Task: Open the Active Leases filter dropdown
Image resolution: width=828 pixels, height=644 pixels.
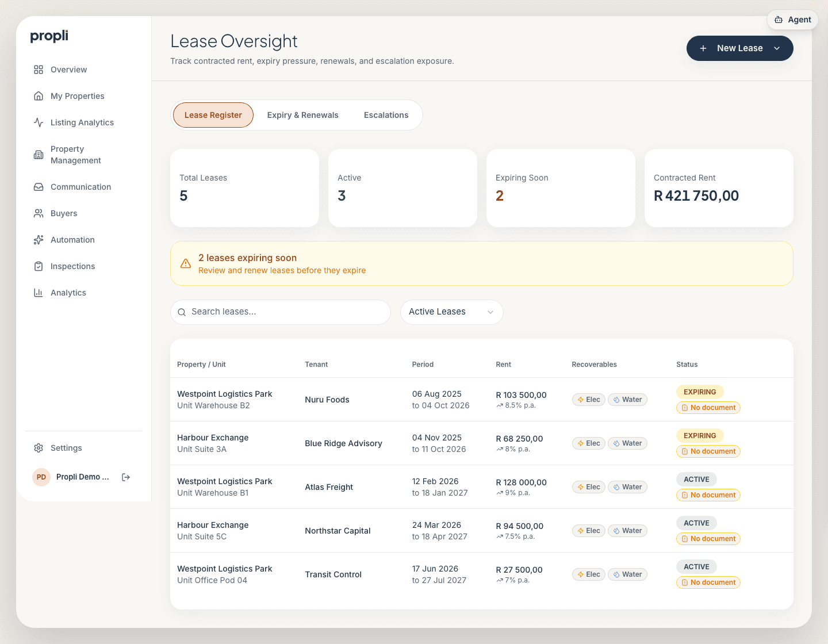Action: 452,312
